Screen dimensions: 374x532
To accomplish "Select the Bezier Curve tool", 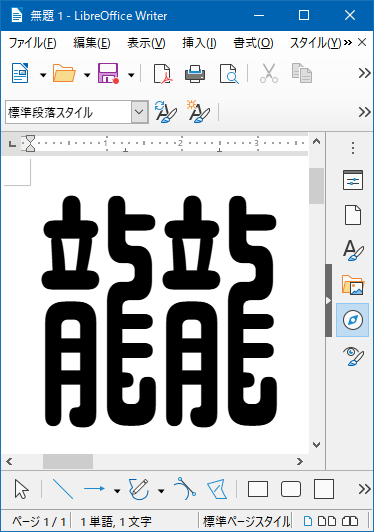I will (x=185, y=489).
